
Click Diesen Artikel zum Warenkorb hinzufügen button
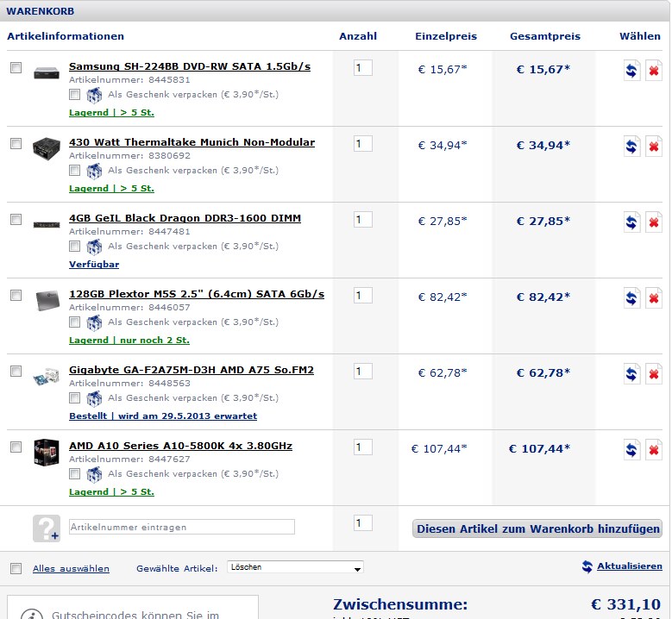pos(537,528)
